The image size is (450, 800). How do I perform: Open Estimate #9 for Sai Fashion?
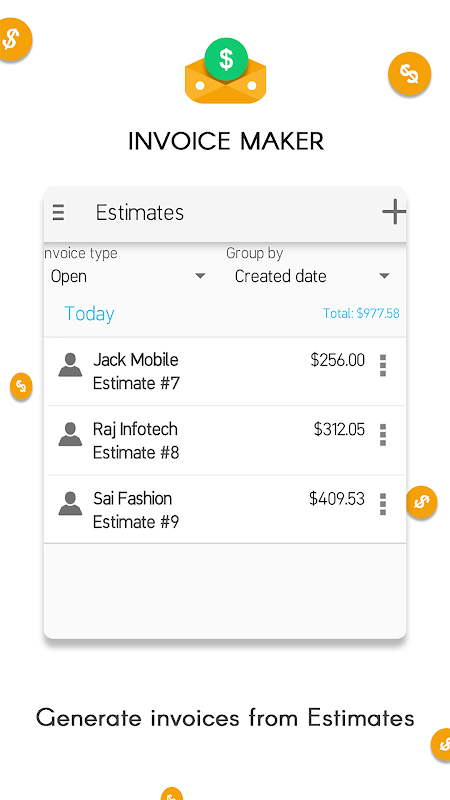point(224,509)
